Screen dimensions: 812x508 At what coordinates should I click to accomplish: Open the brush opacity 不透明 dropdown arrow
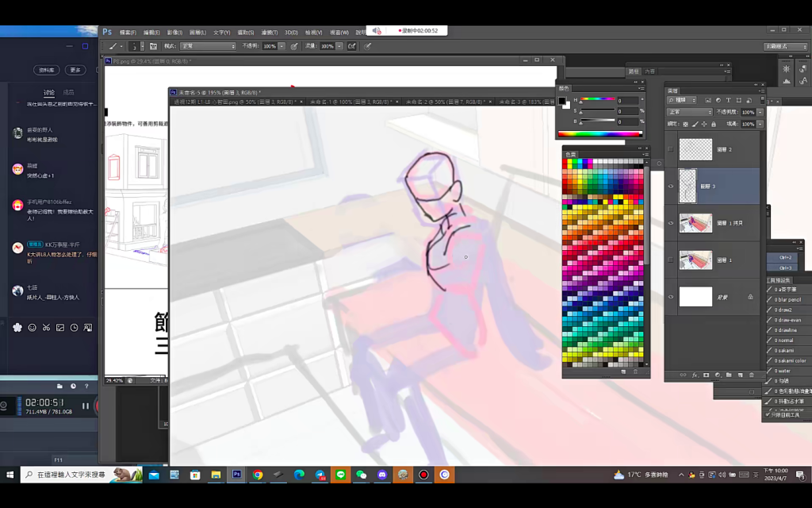tap(282, 46)
